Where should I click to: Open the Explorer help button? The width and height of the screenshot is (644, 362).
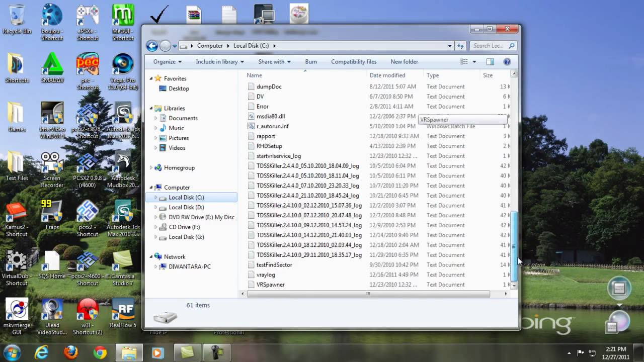(507, 62)
